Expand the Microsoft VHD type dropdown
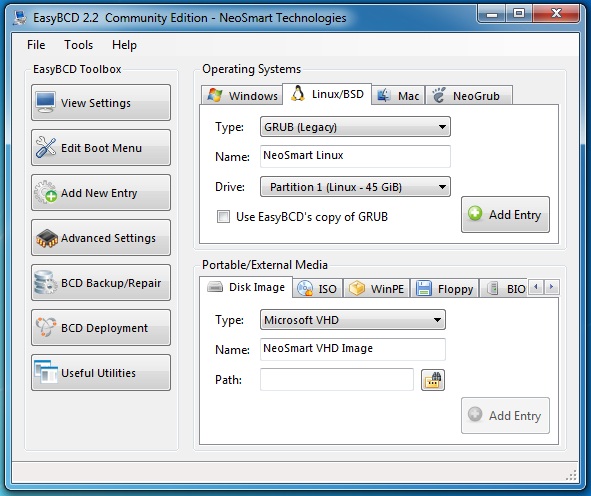 click(353, 320)
